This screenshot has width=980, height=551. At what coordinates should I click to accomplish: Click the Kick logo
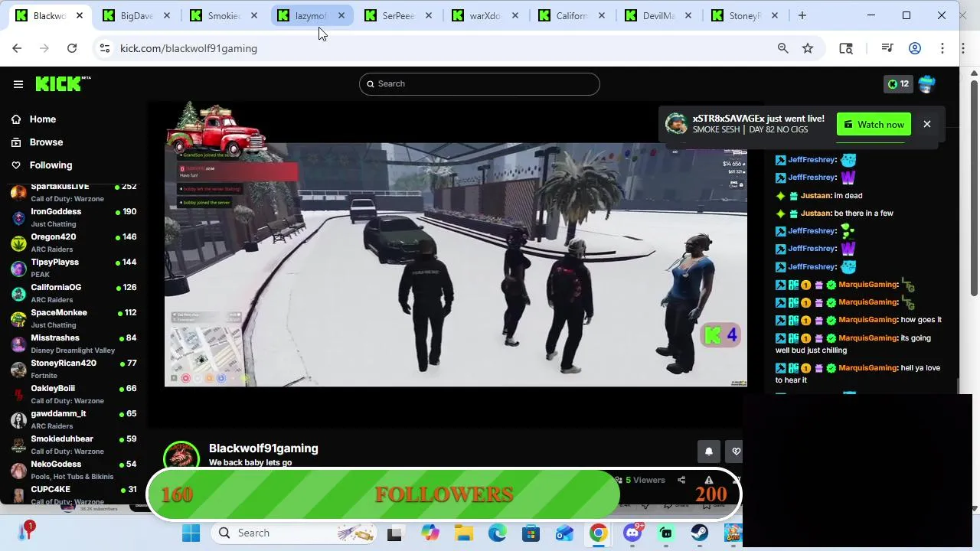(63, 83)
